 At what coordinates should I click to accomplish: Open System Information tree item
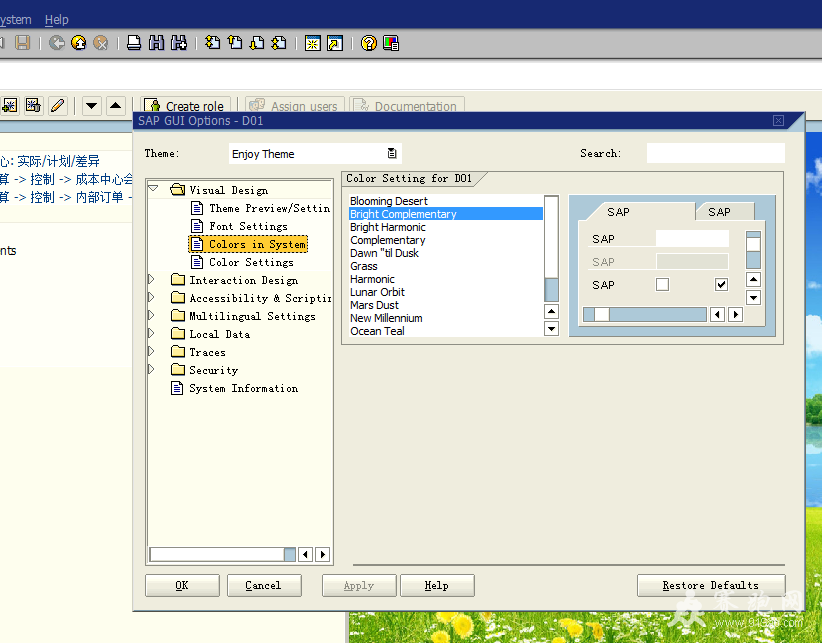pyautogui.click(x=244, y=388)
